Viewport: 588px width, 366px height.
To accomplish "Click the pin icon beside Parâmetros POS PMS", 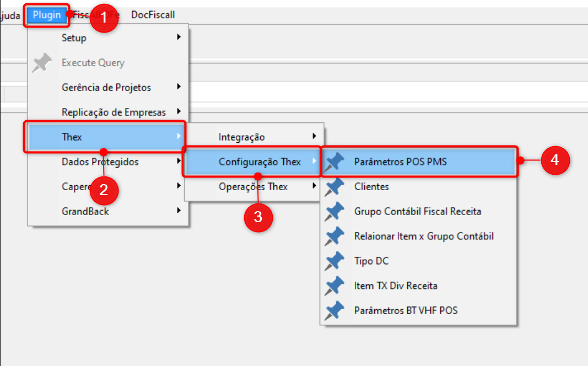I will [x=335, y=162].
